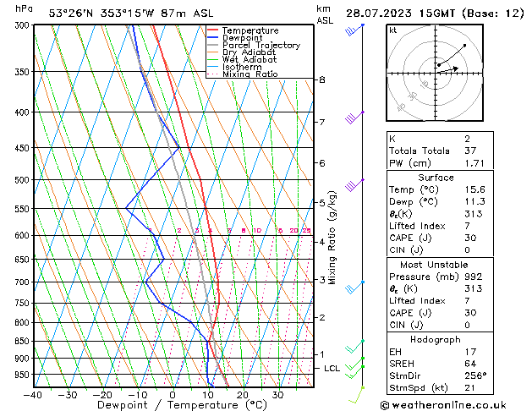Image resolution: width=532 pixels, height=411 pixels.
Task: Click the hodograph circle plot
Action: (x=437, y=68)
